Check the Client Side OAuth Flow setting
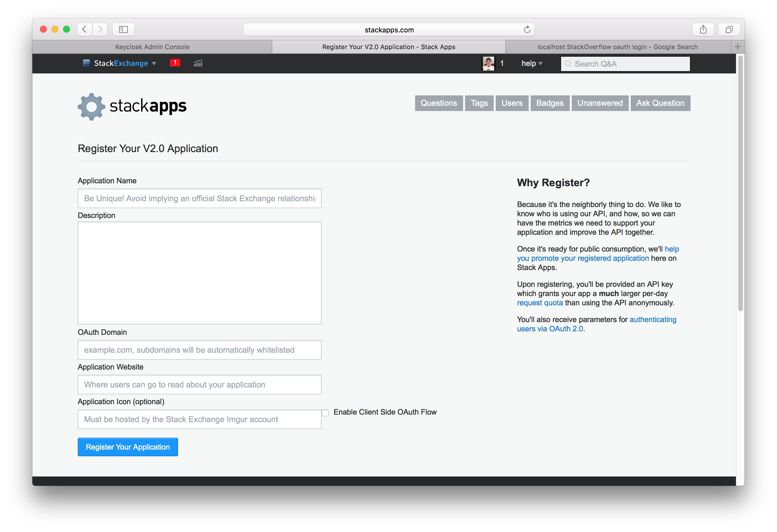The image size is (777, 532). 327,412
